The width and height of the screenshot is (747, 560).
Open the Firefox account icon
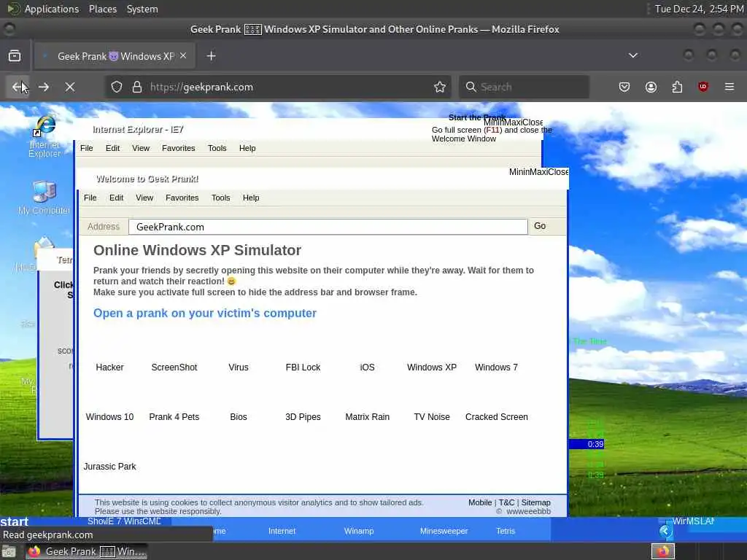click(651, 87)
